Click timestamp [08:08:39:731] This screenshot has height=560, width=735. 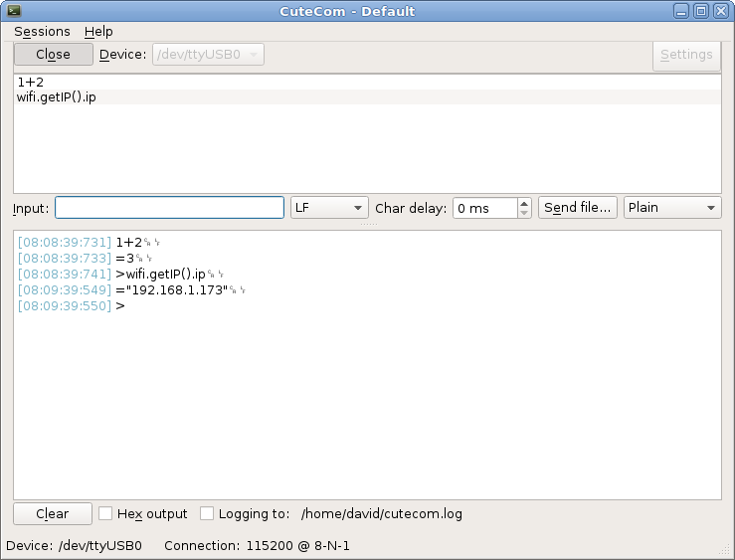65,243
